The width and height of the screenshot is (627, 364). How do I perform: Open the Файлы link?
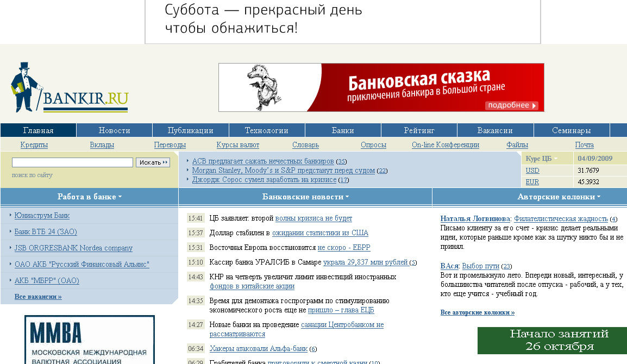(517, 145)
